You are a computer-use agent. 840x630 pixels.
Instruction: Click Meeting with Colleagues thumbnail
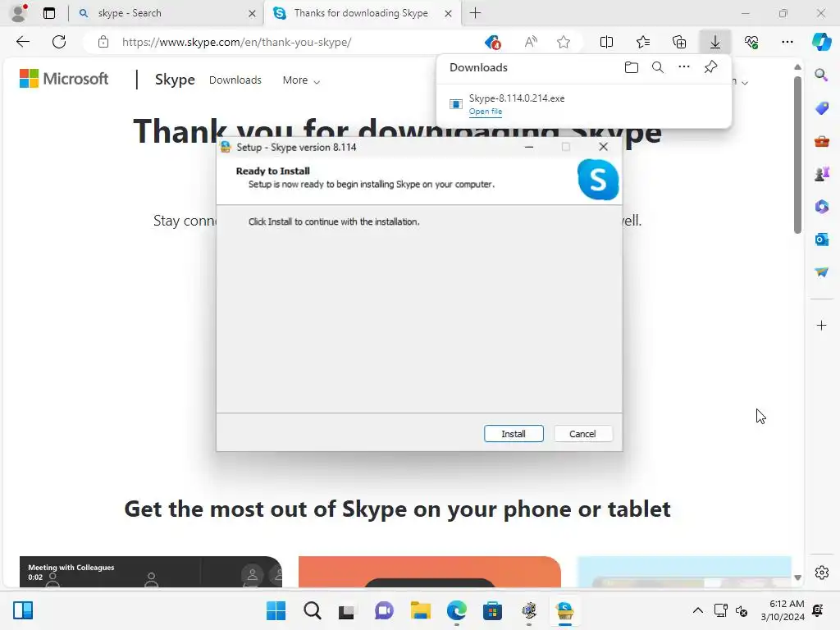[x=151, y=572]
